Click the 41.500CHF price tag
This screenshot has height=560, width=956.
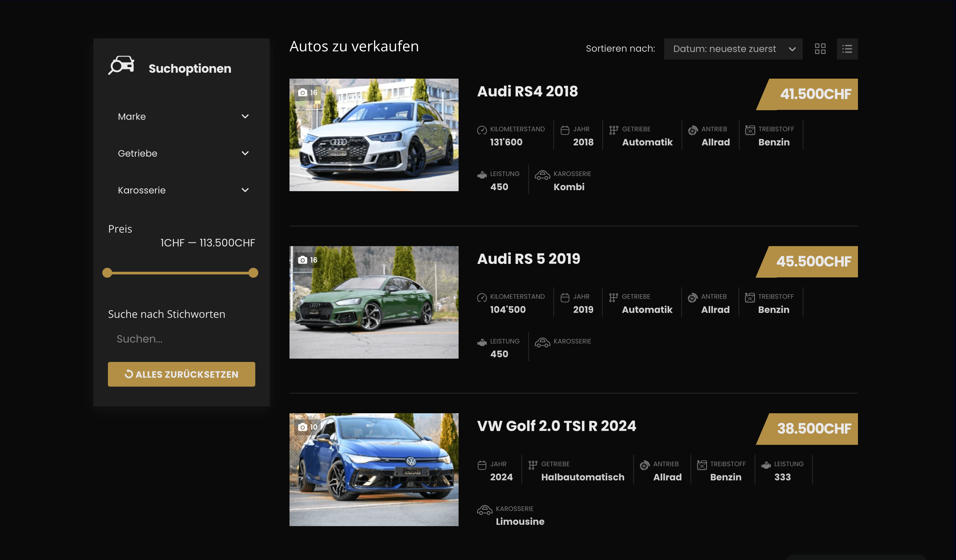807,94
